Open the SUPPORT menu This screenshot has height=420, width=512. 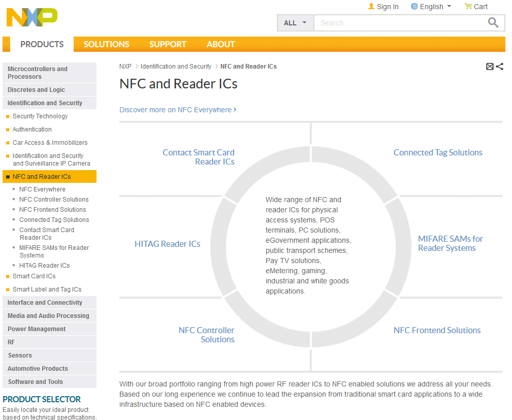click(x=168, y=44)
